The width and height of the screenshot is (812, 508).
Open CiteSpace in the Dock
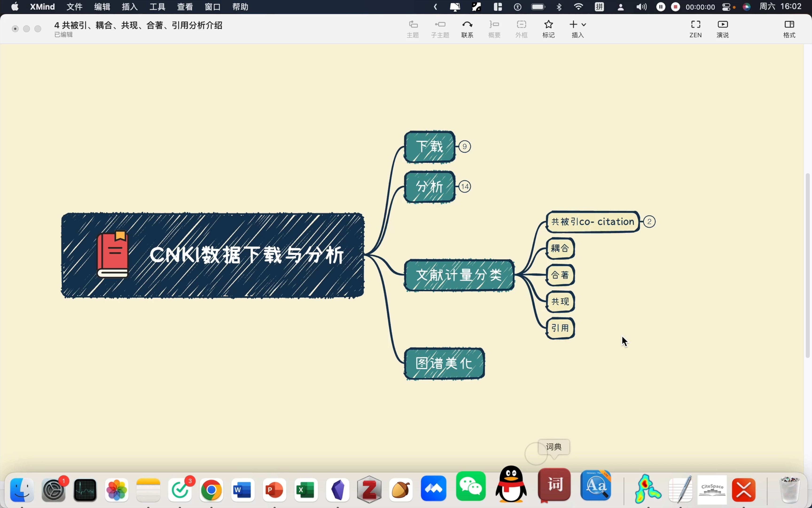tap(712, 489)
